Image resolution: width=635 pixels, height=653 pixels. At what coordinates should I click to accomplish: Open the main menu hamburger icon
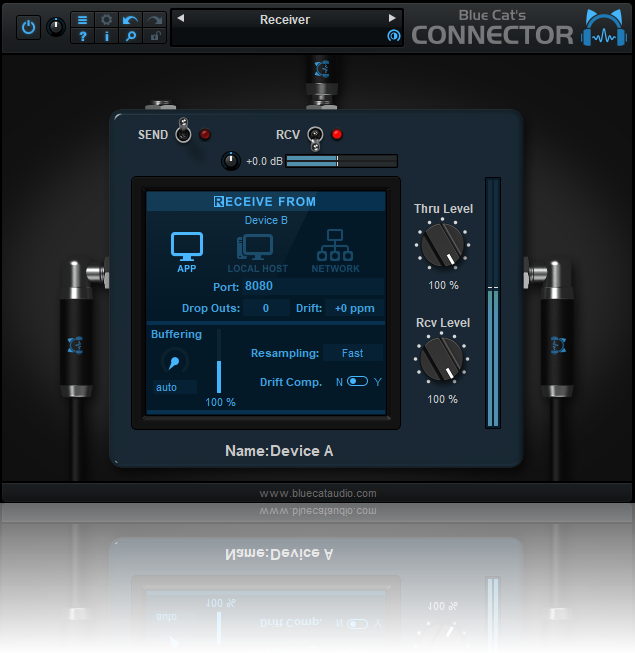tap(82, 20)
